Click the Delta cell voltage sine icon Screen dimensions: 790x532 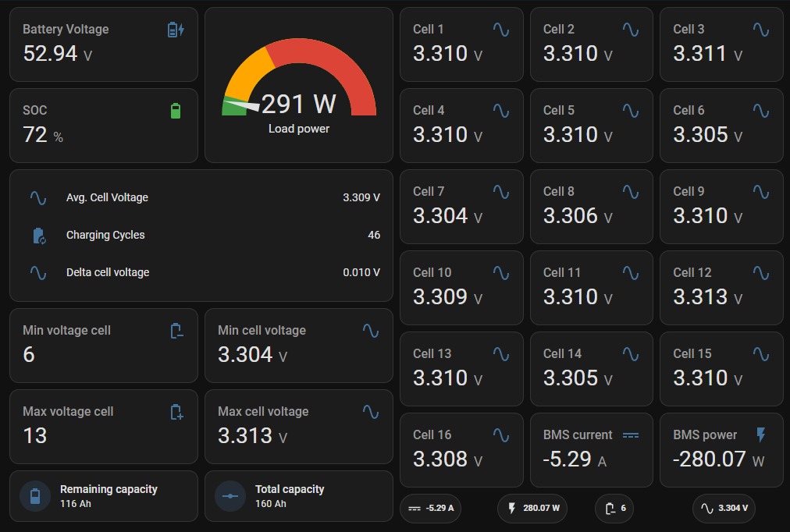click(38, 273)
